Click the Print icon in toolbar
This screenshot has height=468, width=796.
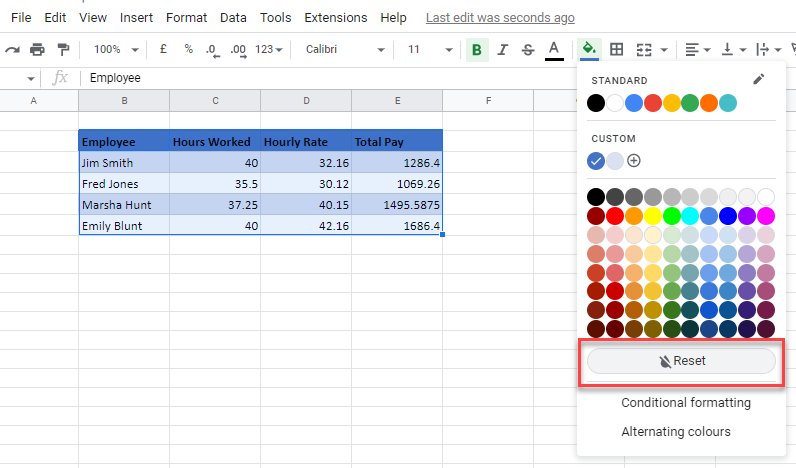pyautogui.click(x=37, y=49)
